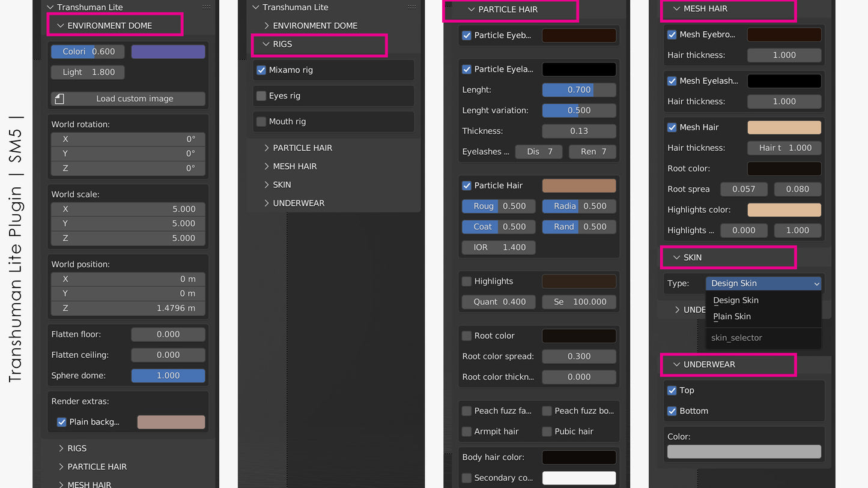Toggle the Particle Eyebrows checkbox

click(x=467, y=35)
